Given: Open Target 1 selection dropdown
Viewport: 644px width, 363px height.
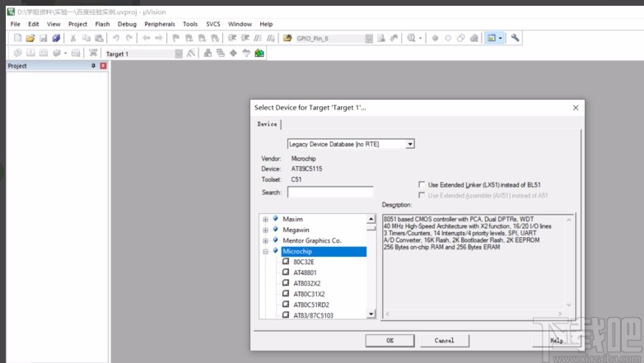Looking at the screenshot, I should tap(179, 54).
